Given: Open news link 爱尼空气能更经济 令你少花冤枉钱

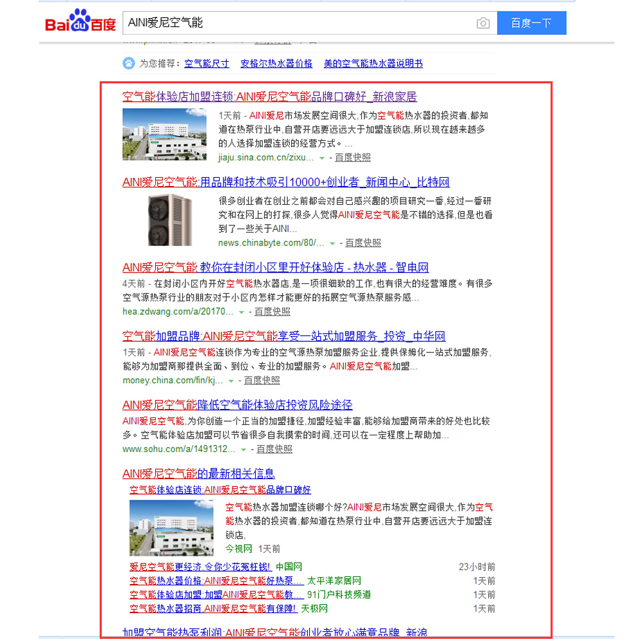Looking at the screenshot, I should click(200, 567).
